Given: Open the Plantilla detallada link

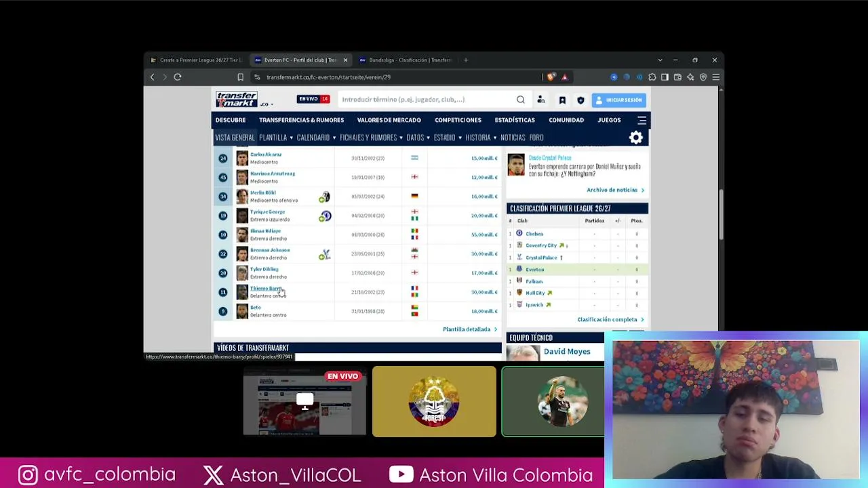Looking at the screenshot, I should point(469,329).
